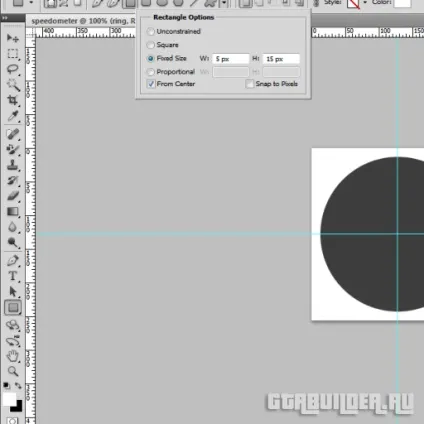Open the geometry options dropdown arrow
Screen dimensions: 424x424
click(x=224, y=3)
